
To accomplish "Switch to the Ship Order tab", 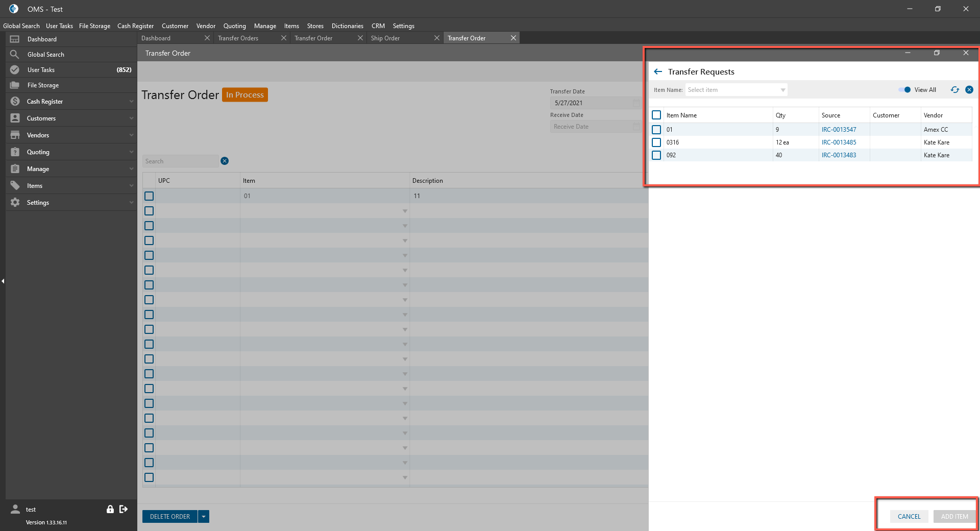I will click(385, 38).
